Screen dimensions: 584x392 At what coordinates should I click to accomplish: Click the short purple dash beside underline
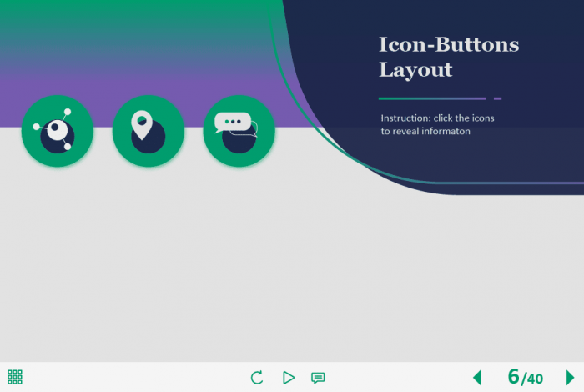click(497, 98)
